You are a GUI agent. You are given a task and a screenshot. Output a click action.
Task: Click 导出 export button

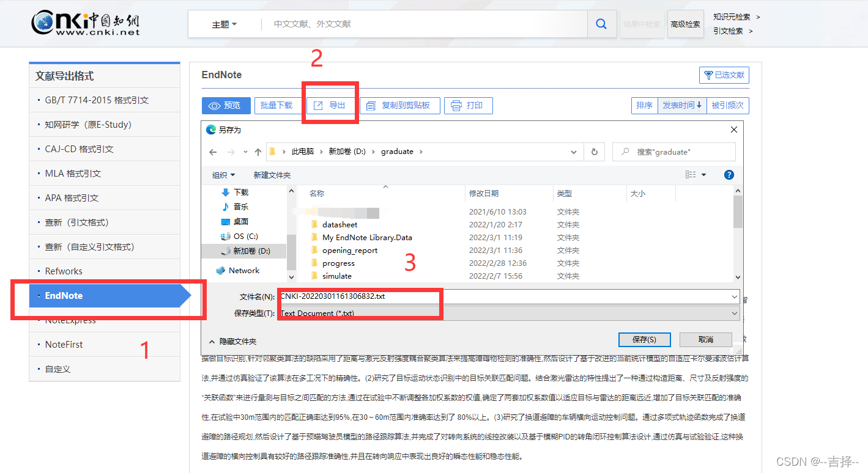pyautogui.click(x=330, y=106)
